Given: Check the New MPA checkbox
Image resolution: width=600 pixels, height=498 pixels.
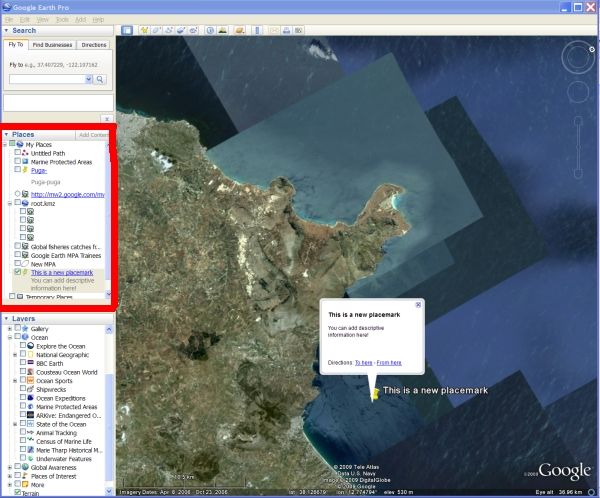Looking at the screenshot, I should 18,264.
